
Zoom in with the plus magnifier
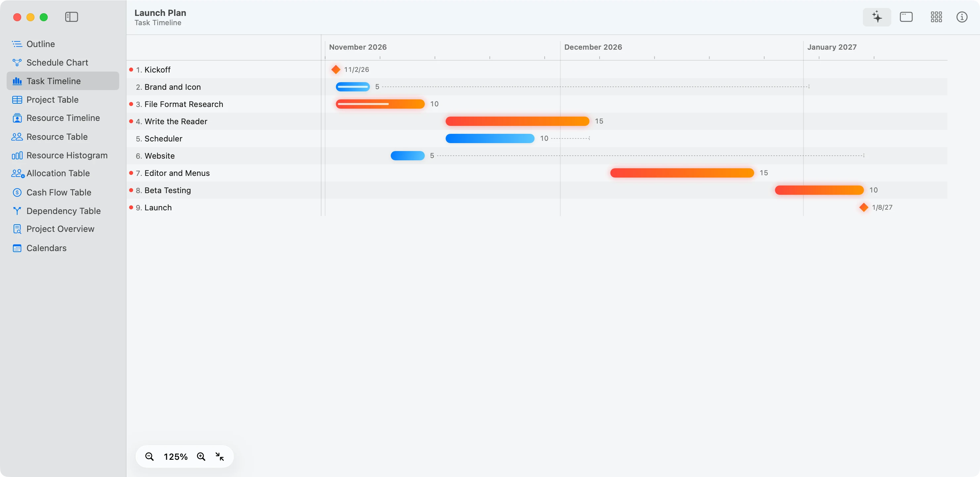[201, 456]
